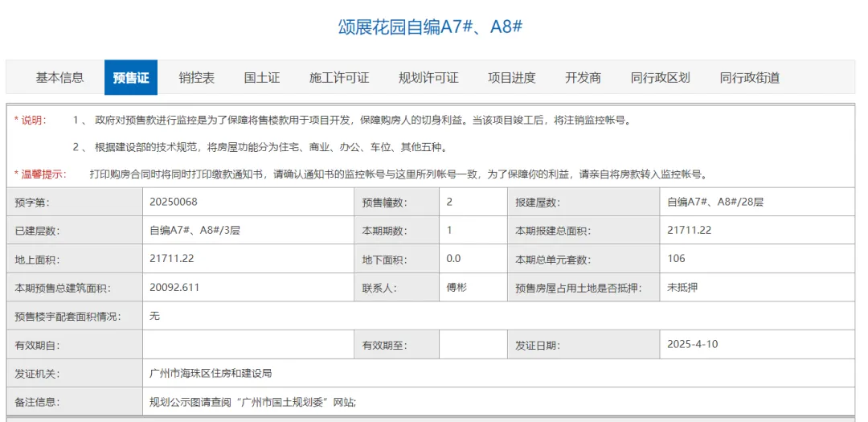This screenshot has height=422, width=868.
Task: Click the presale area value 20092.611
Action: click(174, 288)
